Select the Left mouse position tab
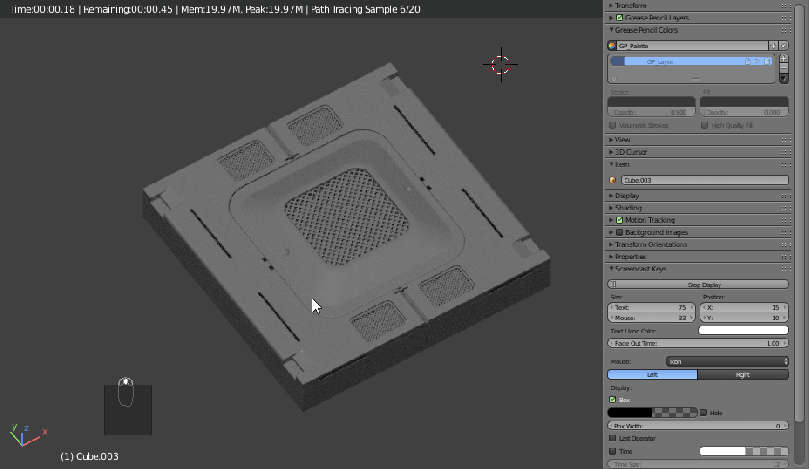Viewport: 809px width, 469px height. point(652,375)
